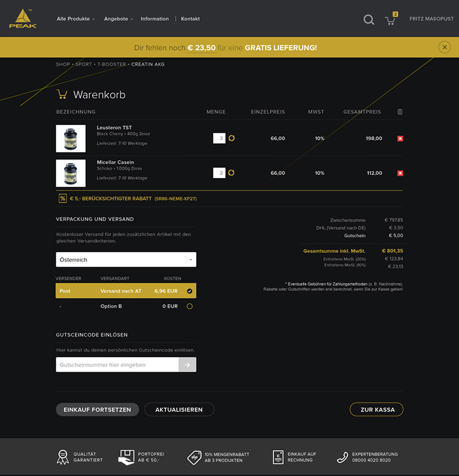This screenshot has width=459, height=476.
Task: Click the Warenkorb cart icon beside heading
Action: [x=62, y=94]
